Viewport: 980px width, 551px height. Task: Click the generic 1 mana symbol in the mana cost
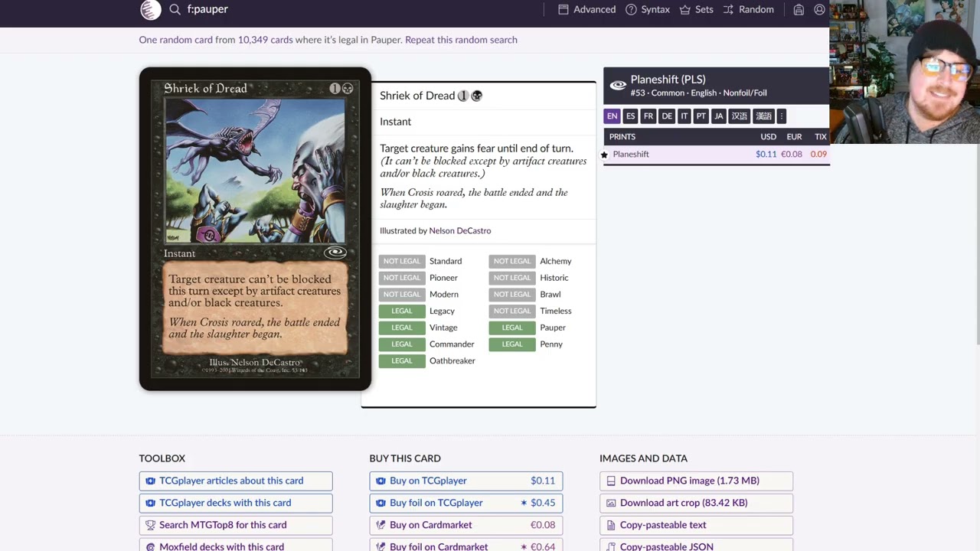coord(462,96)
